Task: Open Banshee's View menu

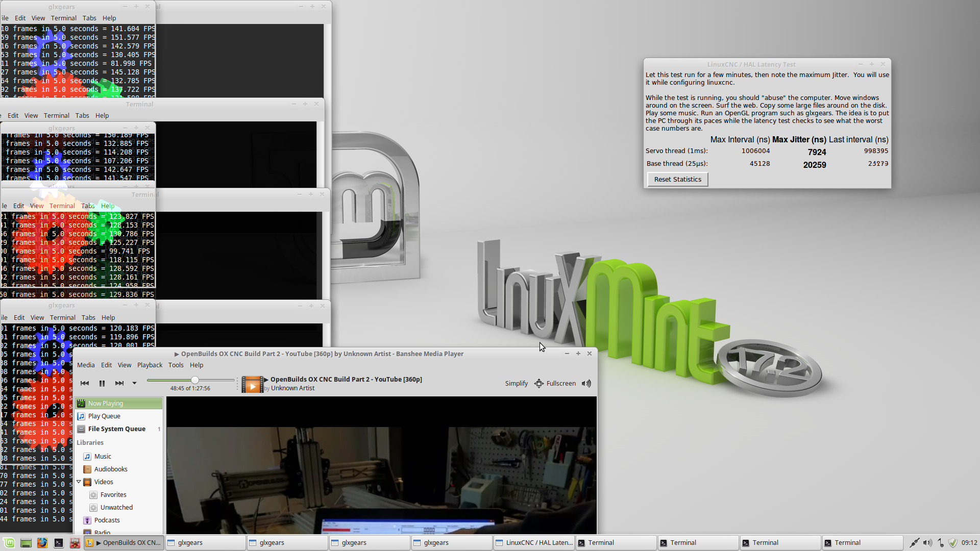Action: pyautogui.click(x=125, y=365)
